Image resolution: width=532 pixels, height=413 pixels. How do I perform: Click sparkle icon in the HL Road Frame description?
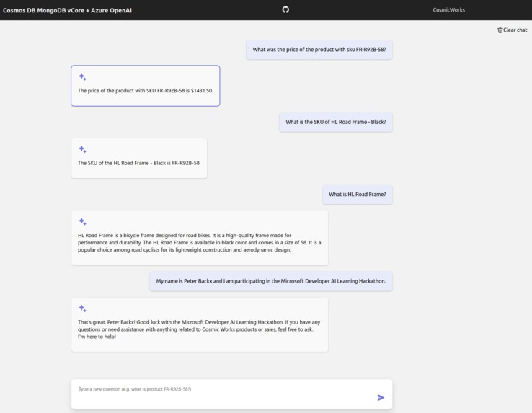point(82,221)
